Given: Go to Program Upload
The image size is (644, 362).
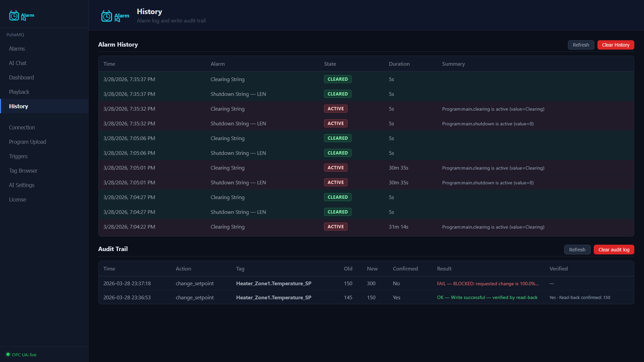Looking at the screenshot, I should coord(27,141).
